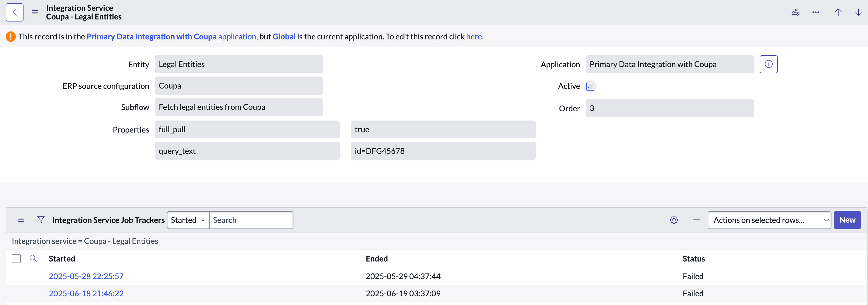Open Job Trackers list menu hamburger icon

pyautogui.click(x=20, y=220)
